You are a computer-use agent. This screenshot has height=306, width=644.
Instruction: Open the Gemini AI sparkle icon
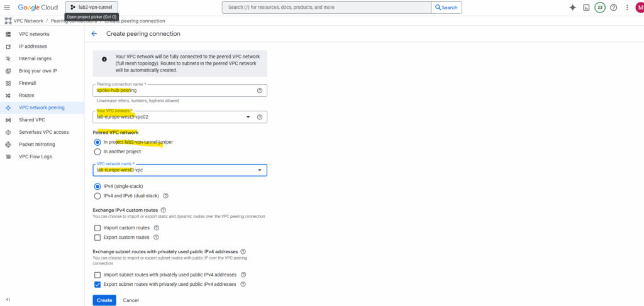[572, 8]
